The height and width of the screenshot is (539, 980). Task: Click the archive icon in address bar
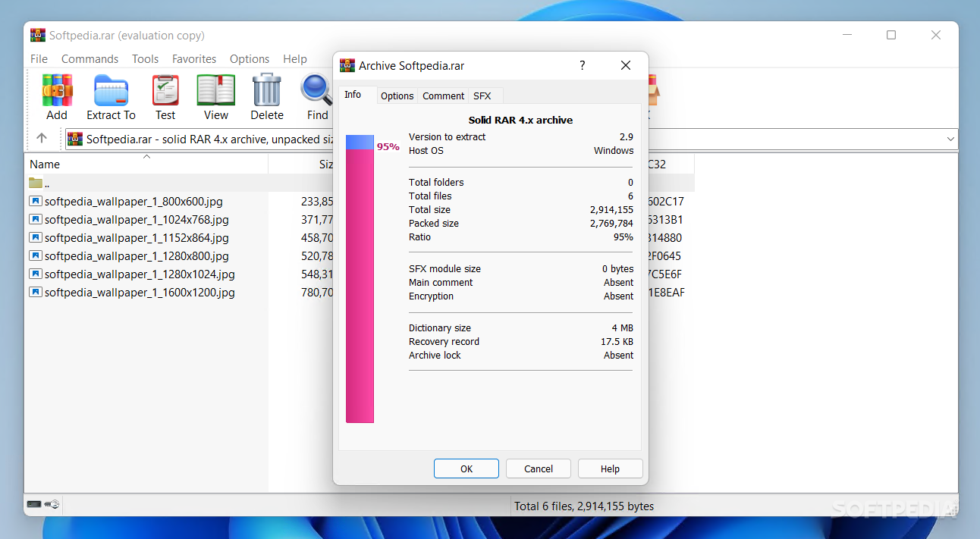tap(75, 139)
